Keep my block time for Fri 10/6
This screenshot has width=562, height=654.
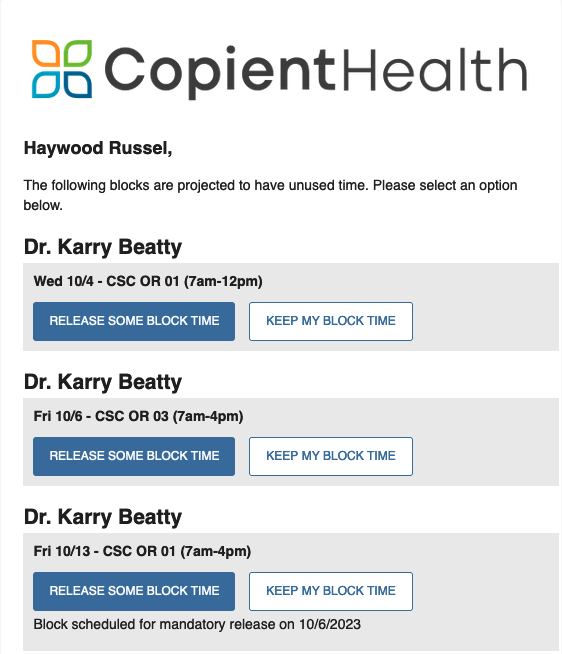click(331, 456)
